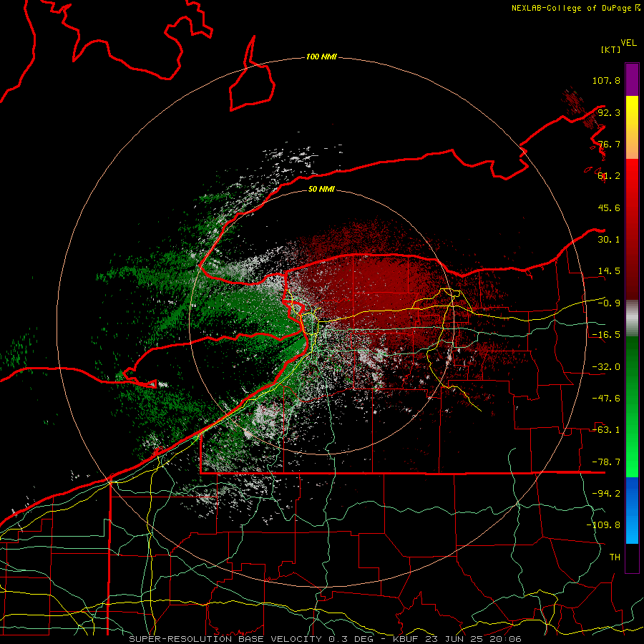644x644 pixels.
Task: Click the -16.5 velocity scale value
Action: [x=606, y=335]
